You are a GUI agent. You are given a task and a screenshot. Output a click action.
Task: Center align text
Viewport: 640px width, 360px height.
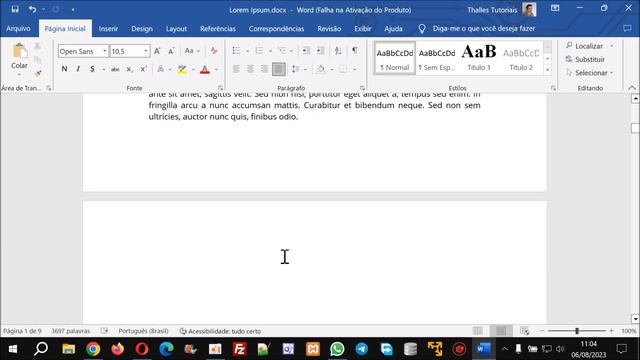click(250, 69)
